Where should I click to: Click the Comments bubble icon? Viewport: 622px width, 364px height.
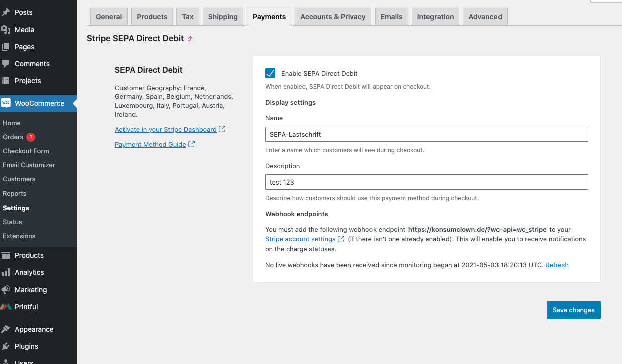click(x=6, y=64)
